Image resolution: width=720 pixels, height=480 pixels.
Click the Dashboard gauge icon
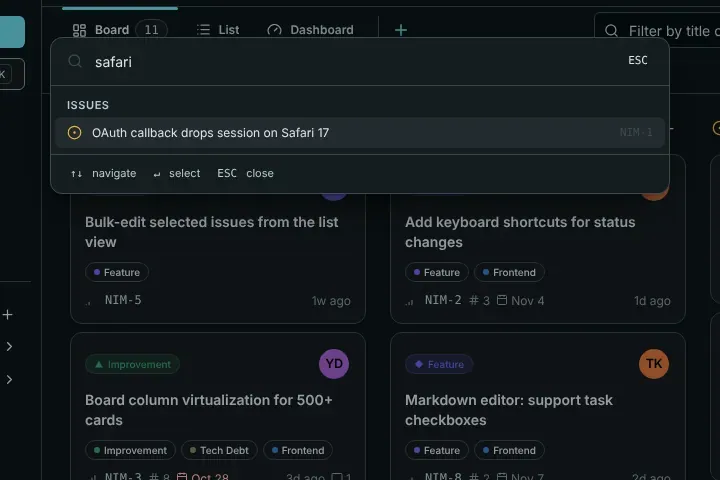(274, 30)
